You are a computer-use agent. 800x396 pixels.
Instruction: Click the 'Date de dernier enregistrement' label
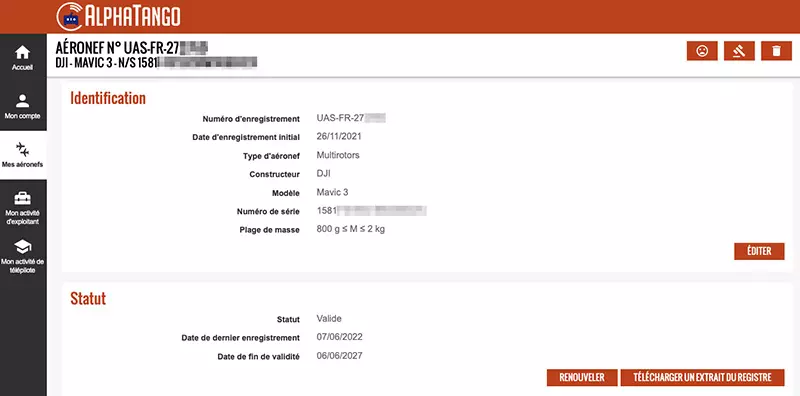240,338
